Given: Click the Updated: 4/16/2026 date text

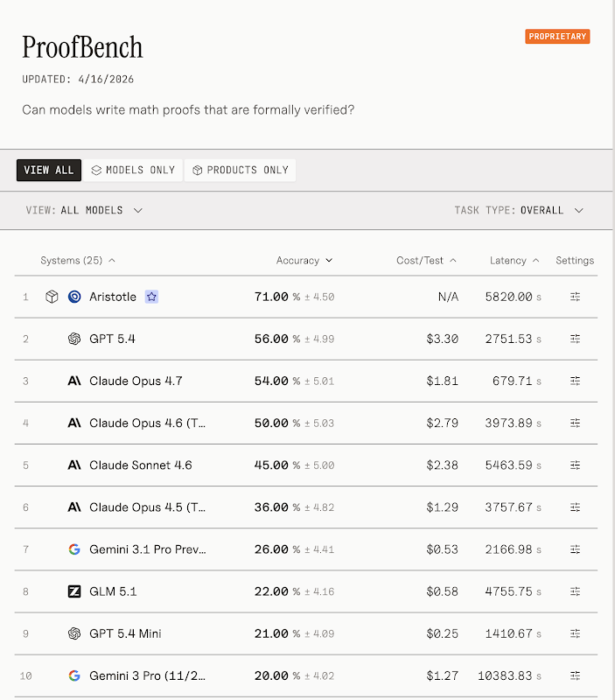Looking at the screenshot, I should [78, 80].
